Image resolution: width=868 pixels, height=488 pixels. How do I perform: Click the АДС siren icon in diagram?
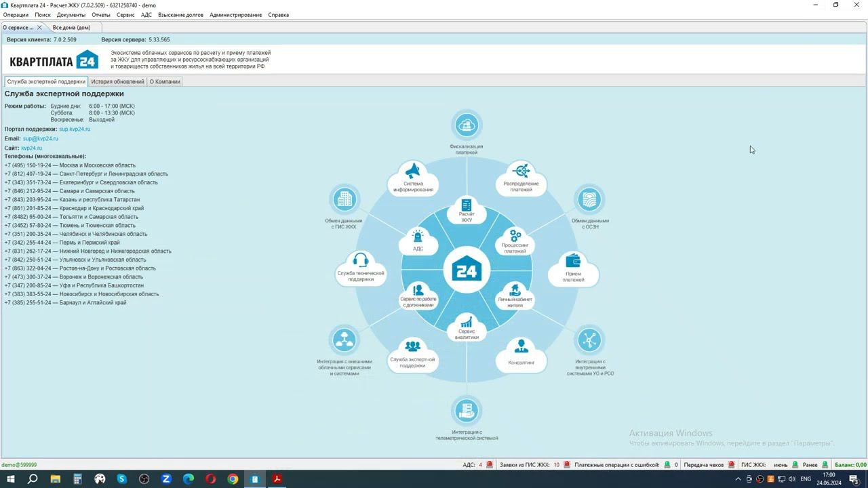coord(418,237)
